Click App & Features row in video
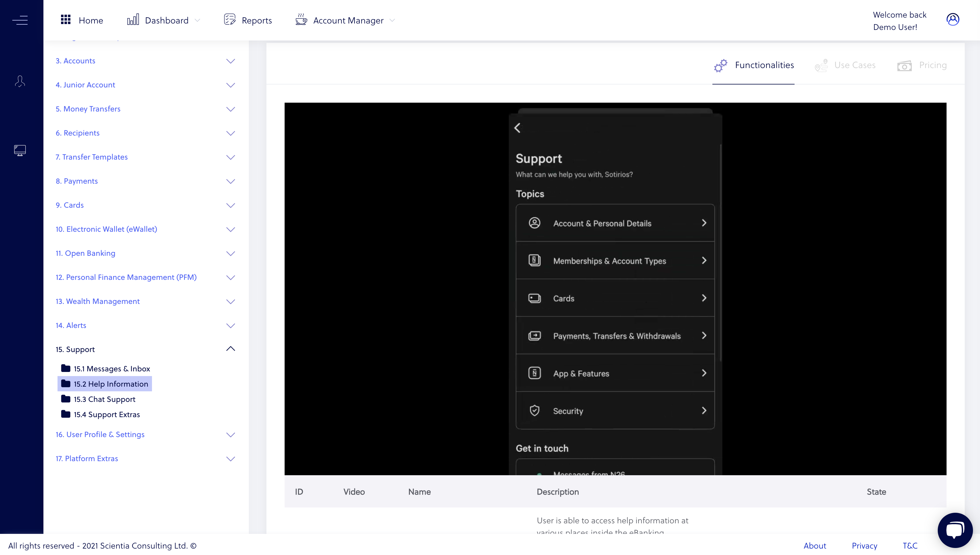 coord(615,373)
